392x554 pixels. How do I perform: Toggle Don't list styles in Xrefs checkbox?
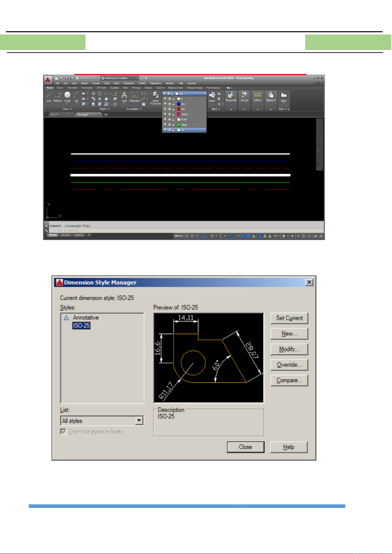coord(63,432)
